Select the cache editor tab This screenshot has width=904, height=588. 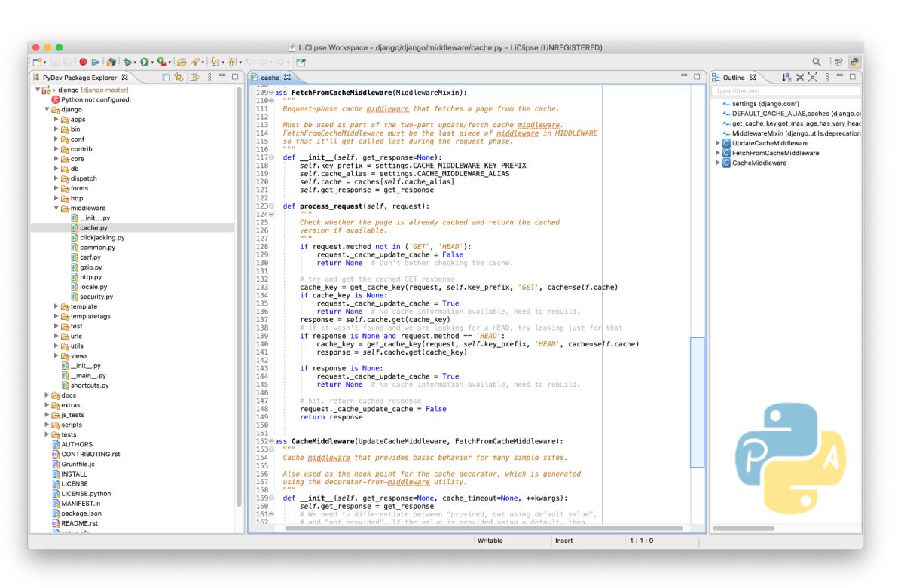pos(270,78)
